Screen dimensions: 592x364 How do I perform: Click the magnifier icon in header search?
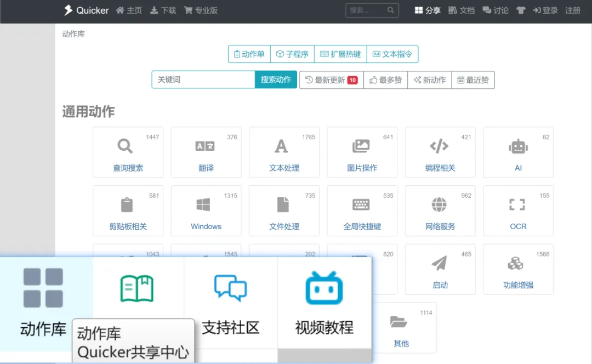tap(391, 10)
